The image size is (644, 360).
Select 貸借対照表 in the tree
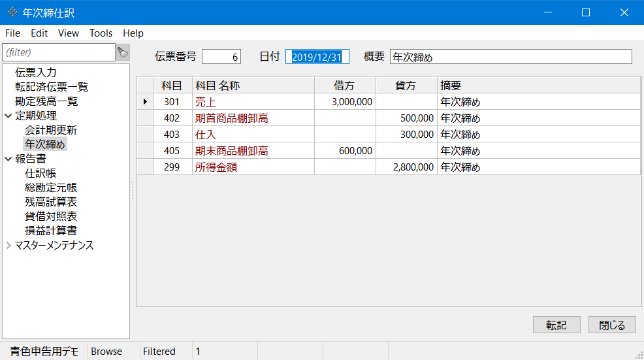[51, 216]
